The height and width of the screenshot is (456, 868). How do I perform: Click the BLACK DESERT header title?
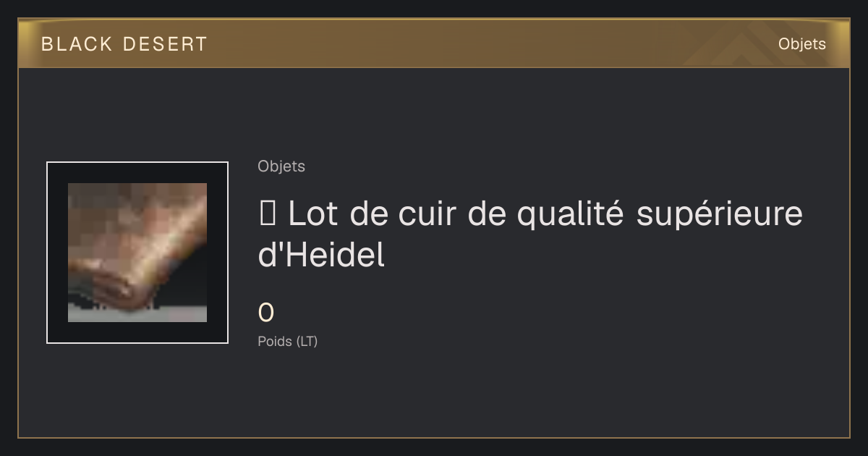pos(124,44)
